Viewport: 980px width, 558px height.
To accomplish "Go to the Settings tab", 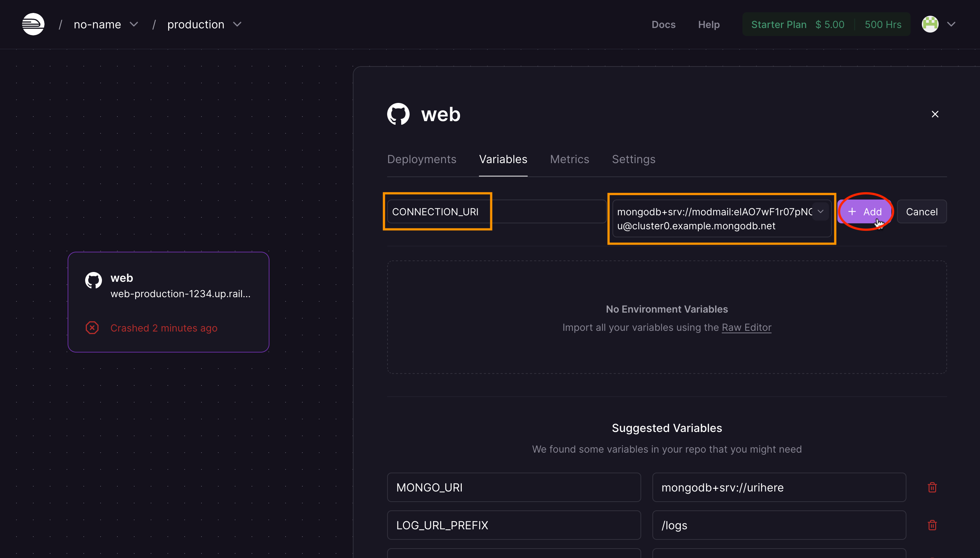I will 633,159.
